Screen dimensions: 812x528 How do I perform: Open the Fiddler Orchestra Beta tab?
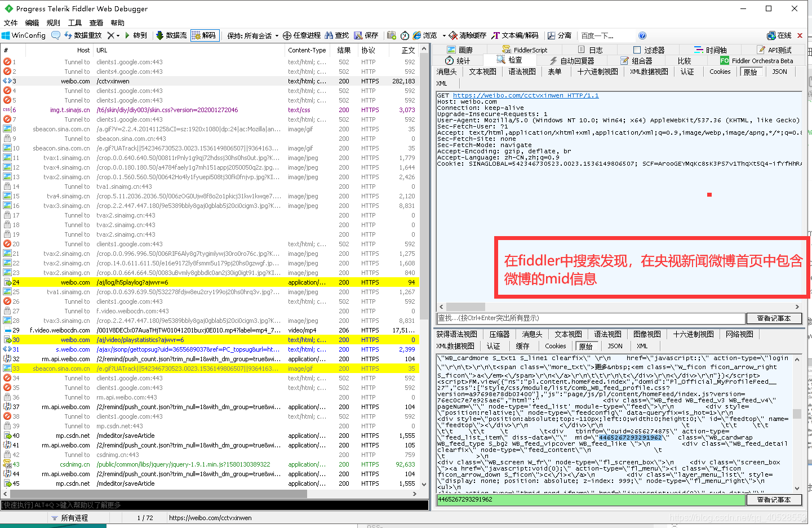pos(756,60)
